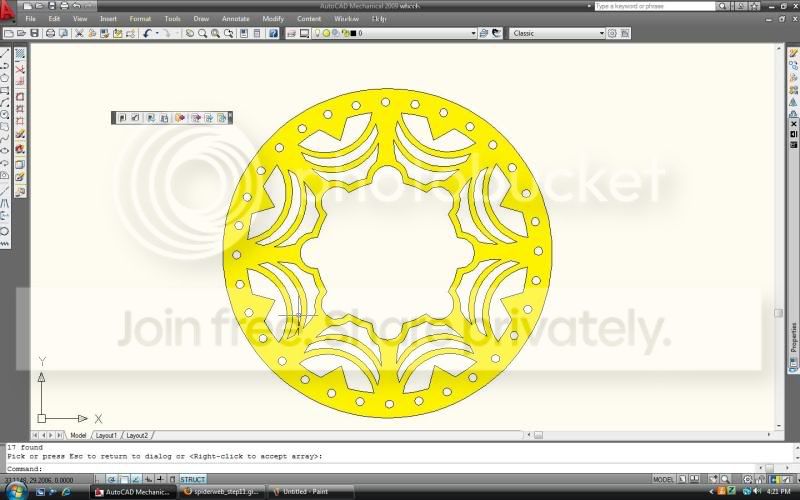Click the status bar zoom magnifier icon

[x=724, y=480]
